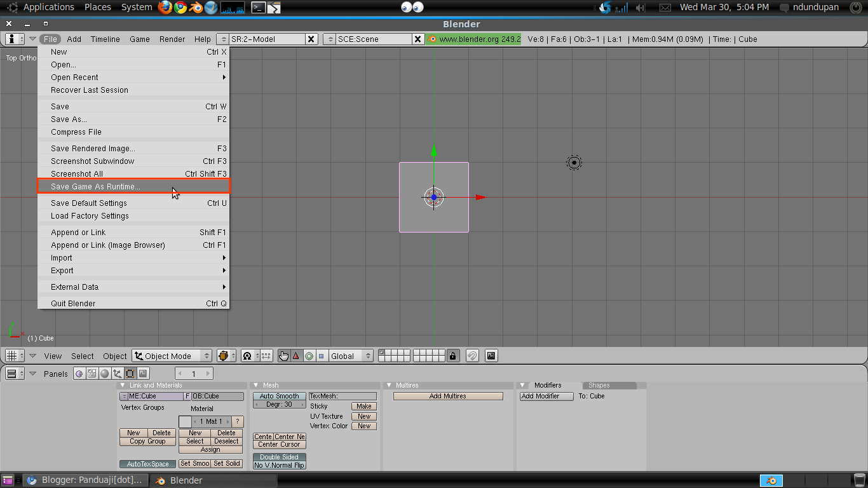Click Make next to Sticky

[364, 406]
